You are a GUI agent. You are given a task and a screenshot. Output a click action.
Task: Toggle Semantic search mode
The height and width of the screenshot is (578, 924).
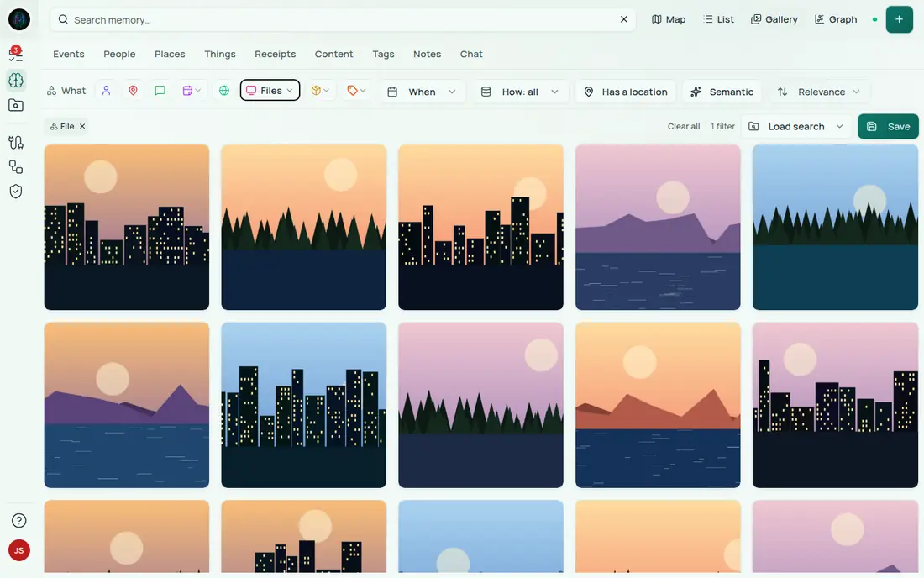(x=722, y=92)
